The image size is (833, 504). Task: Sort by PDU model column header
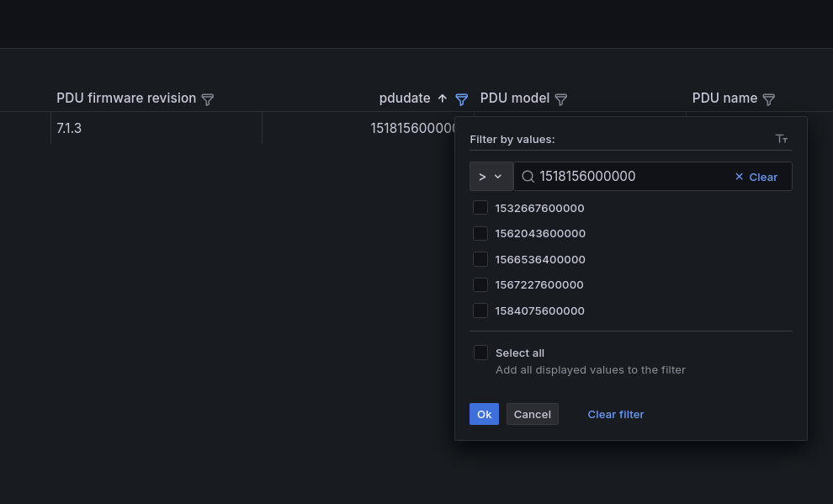click(515, 98)
